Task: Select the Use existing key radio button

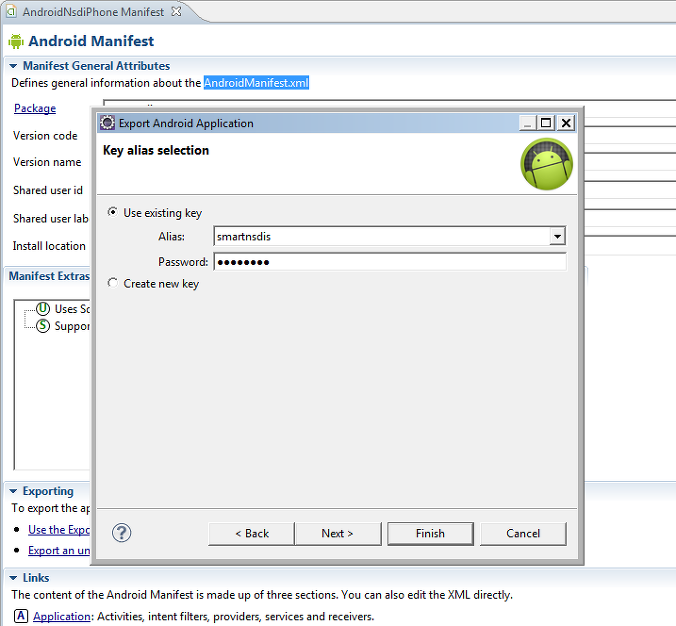Action: (x=113, y=212)
